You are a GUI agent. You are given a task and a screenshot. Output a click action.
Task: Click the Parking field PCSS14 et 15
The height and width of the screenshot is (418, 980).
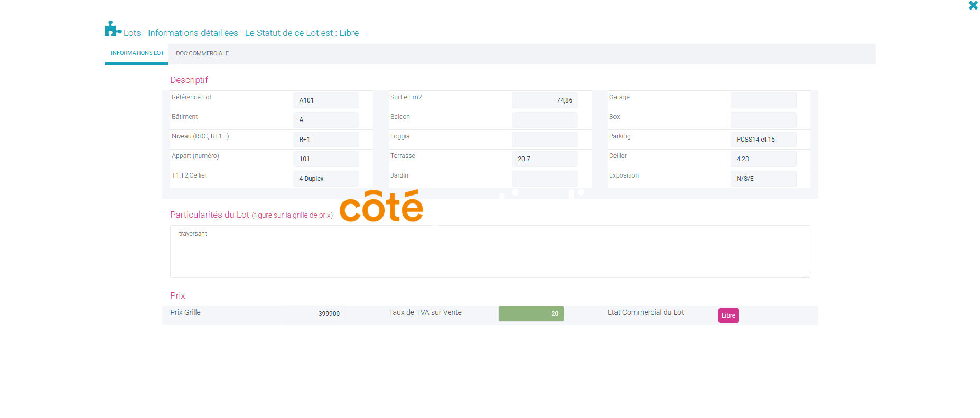[763, 140]
